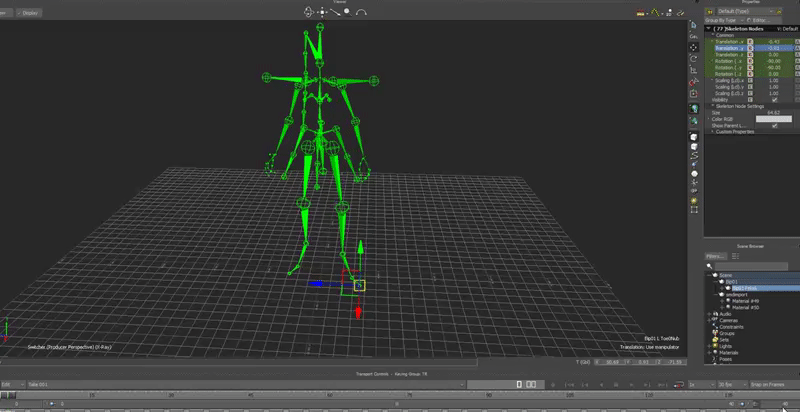This screenshot has width=800, height=412.
Task: Click the red-yellow icon at viewer top right
Action: pos(641,13)
